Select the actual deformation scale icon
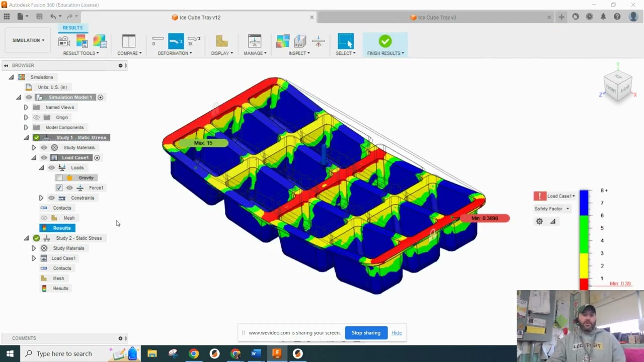 [176, 41]
